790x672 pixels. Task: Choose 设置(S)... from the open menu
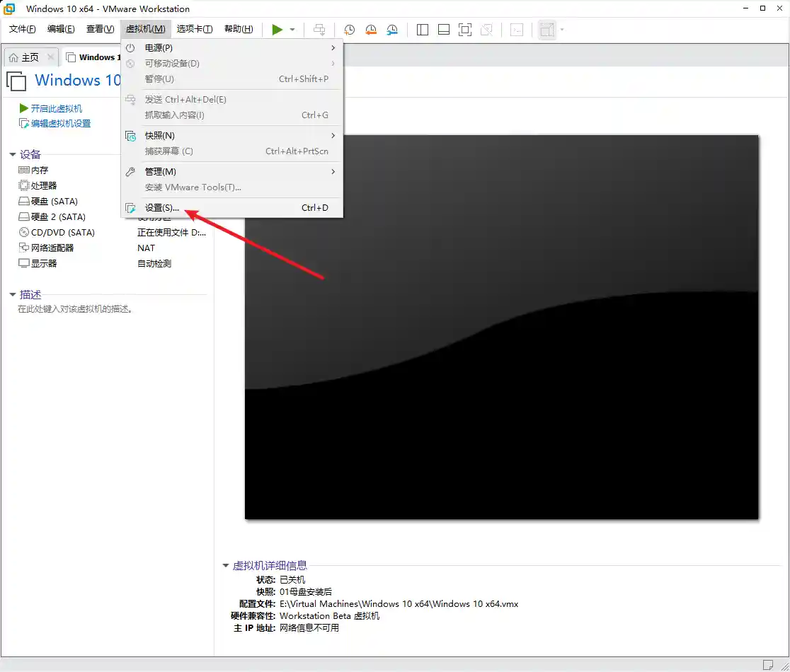point(162,207)
